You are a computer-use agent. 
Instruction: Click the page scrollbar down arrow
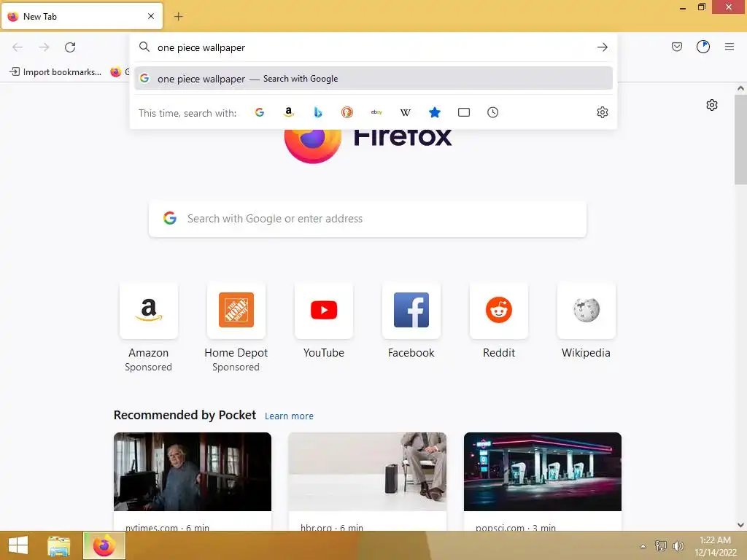[x=740, y=525]
